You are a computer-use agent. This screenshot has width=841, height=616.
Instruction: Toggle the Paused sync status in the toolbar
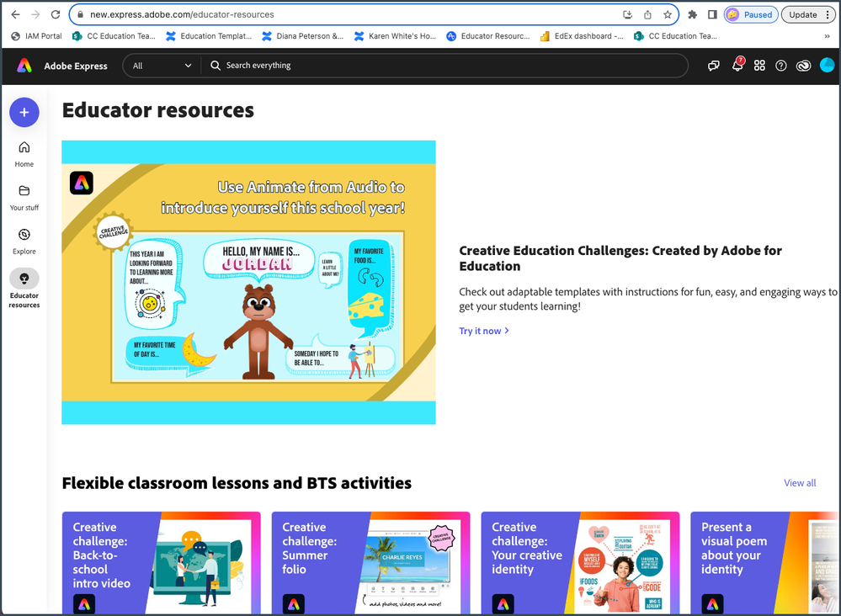tap(750, 14)
